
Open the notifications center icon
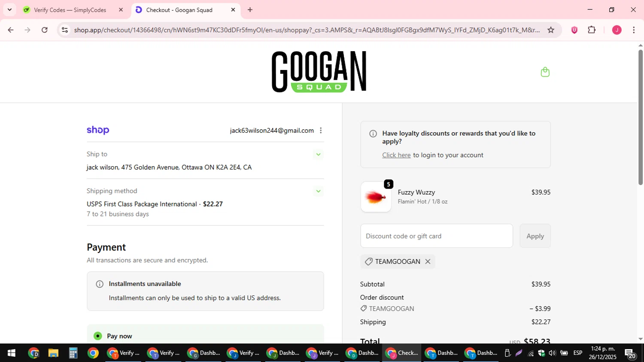[x=630, y=353]
